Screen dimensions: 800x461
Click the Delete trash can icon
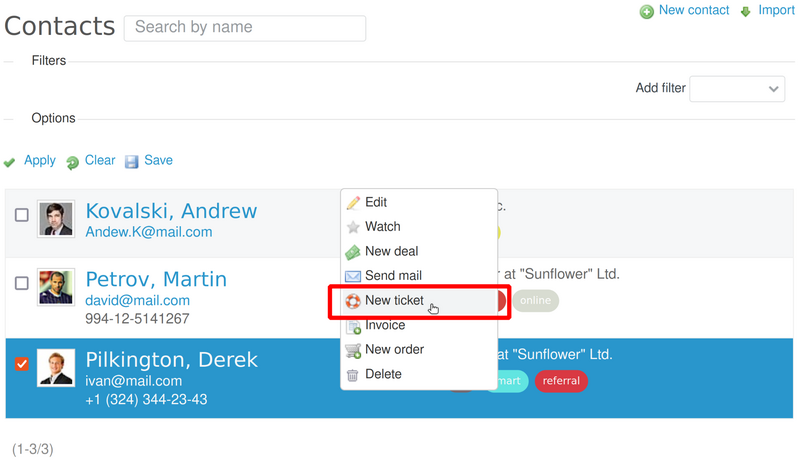[x=353, y=375]
